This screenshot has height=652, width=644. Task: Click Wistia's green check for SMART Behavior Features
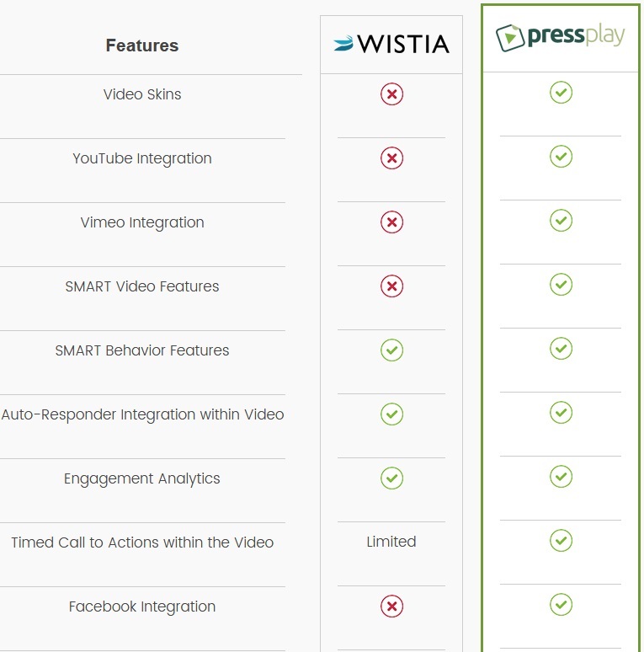391,350
